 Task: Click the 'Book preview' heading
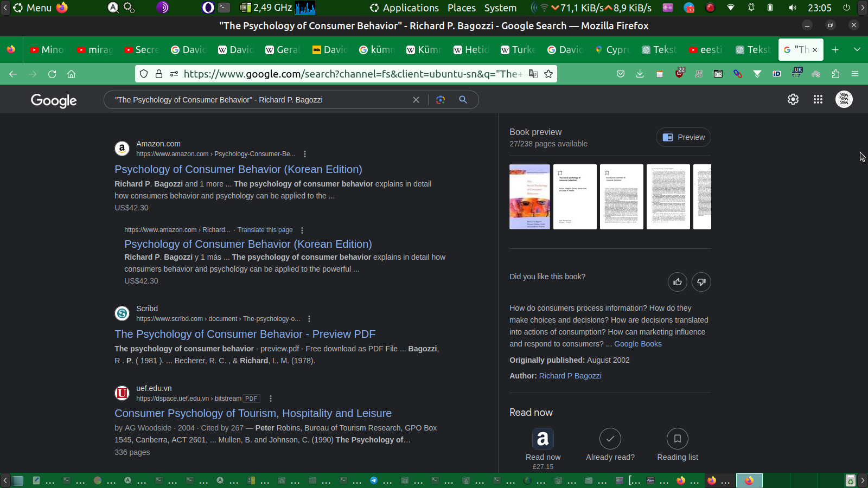(535, 132)
